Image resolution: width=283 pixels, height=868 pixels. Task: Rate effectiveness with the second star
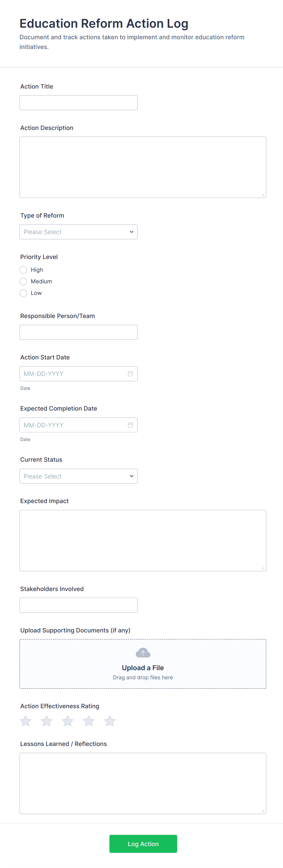click(47, 721)
